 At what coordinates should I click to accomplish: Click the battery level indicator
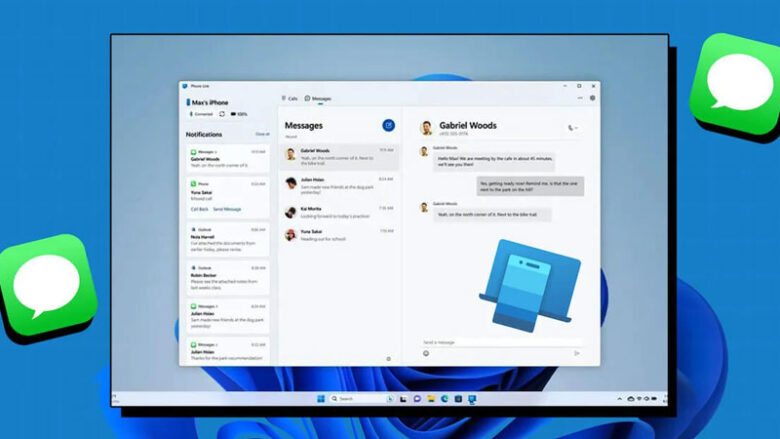click(239, 114)
